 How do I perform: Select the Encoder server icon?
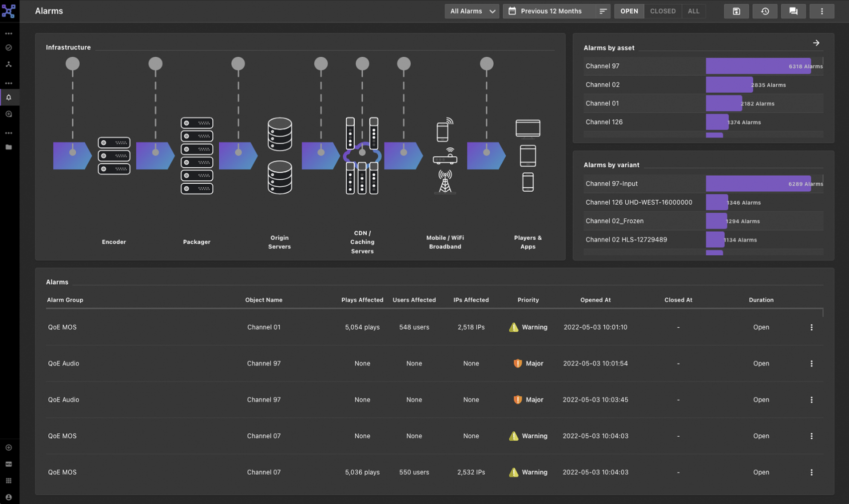(x=114, y=156)
